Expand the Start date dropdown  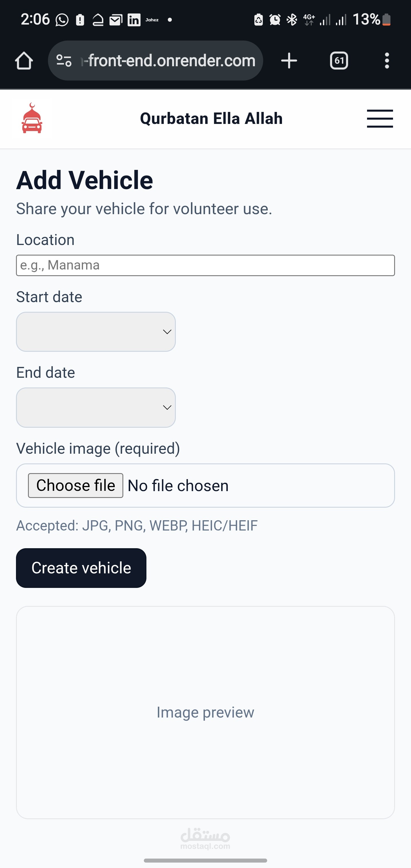(96, 332)
